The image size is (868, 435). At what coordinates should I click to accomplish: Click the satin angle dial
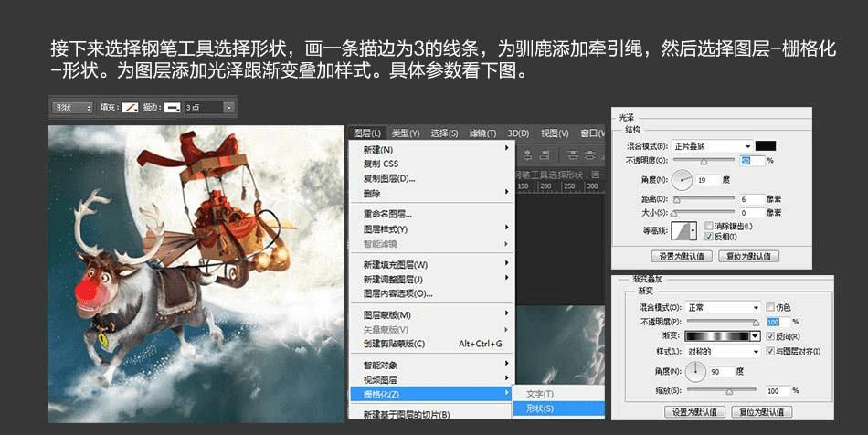coord(682,180)
